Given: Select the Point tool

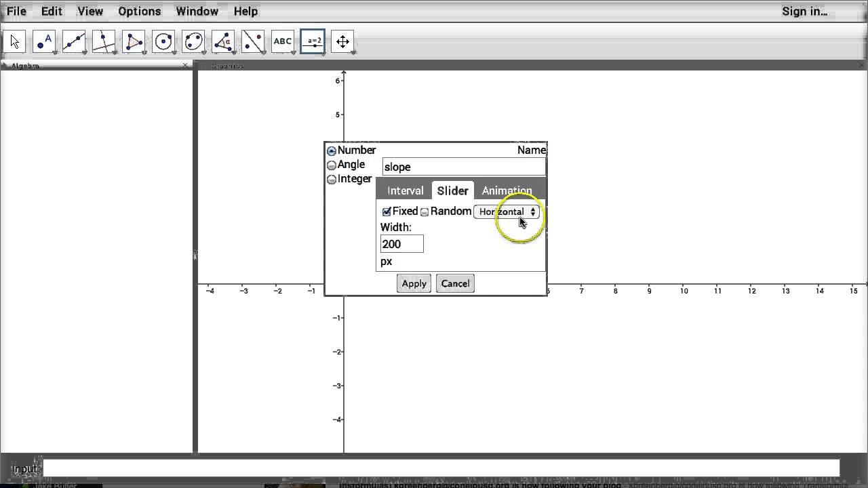Looking at the screenshot, I should (44, 41).
